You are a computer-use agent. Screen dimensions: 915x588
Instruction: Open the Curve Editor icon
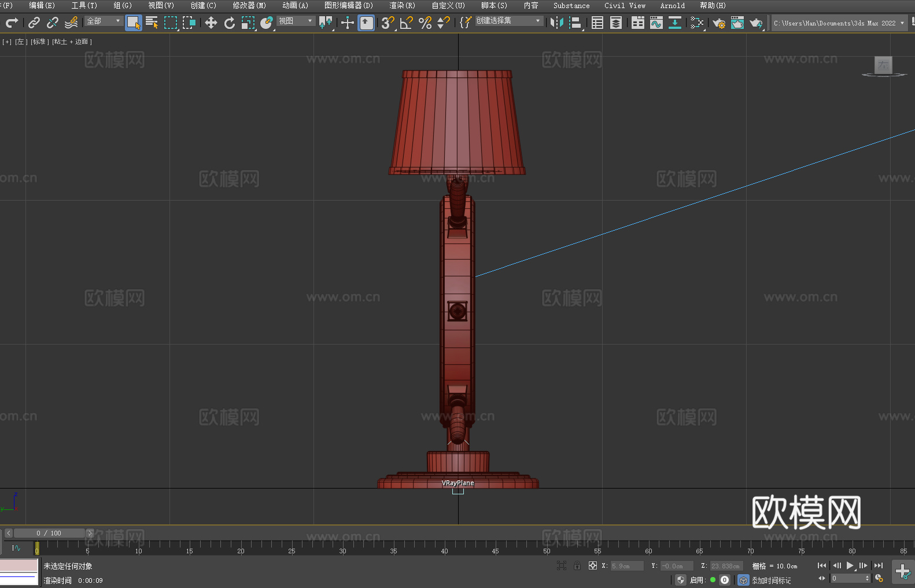point(656,23)
